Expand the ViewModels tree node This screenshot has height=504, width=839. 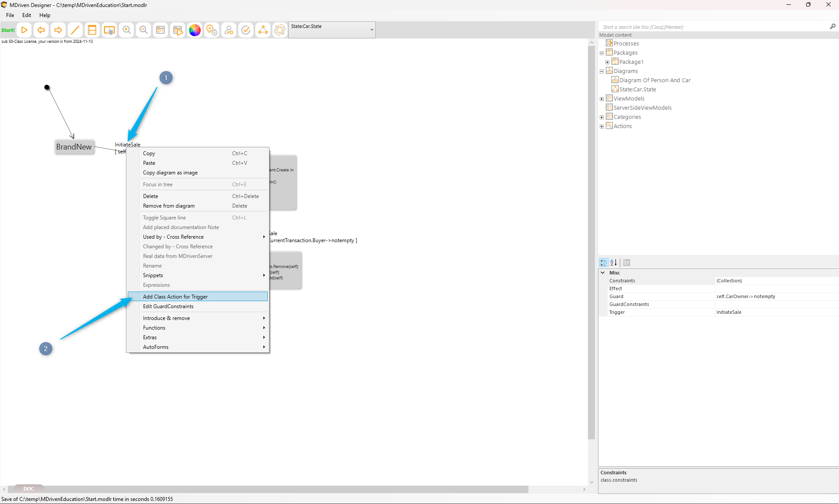click(x=601, y=99)
